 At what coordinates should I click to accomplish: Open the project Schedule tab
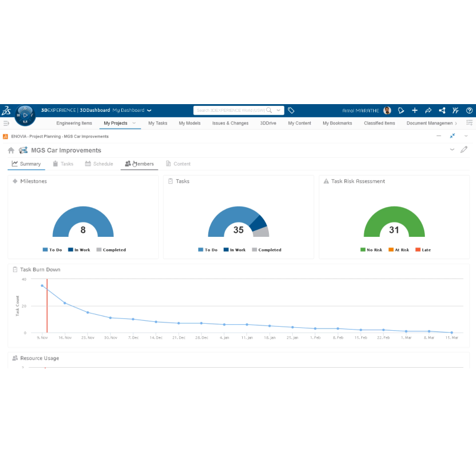coord(99,164)
